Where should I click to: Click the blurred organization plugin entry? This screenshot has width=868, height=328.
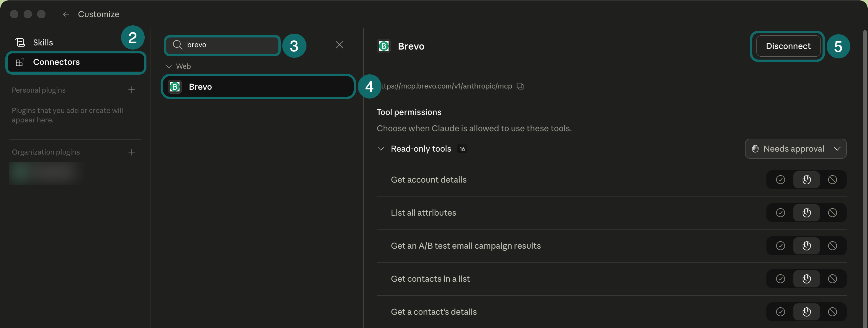46,173
